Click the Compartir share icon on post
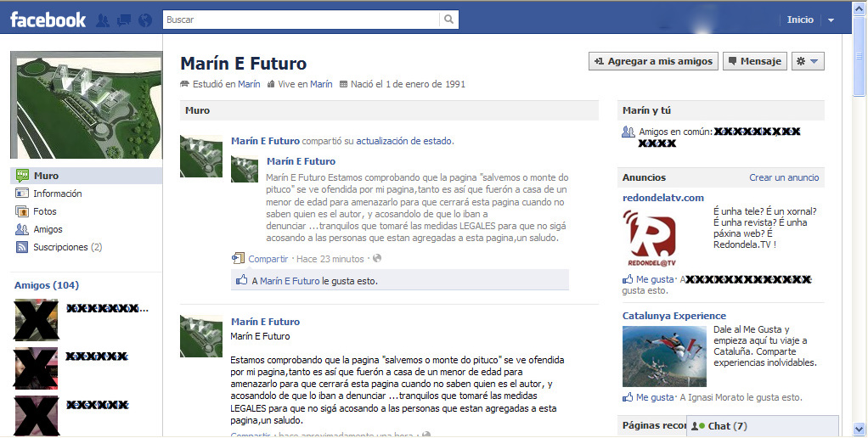Screen dimensions: 868x438 239,259
